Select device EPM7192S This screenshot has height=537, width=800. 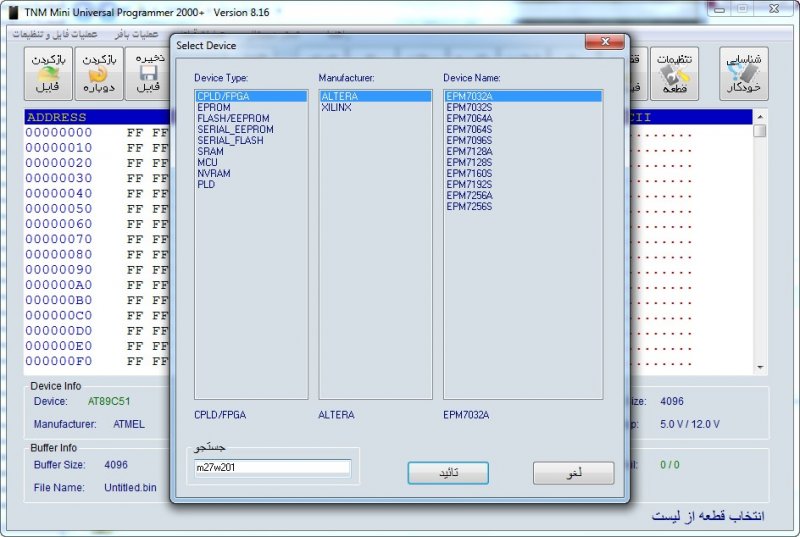469,184
